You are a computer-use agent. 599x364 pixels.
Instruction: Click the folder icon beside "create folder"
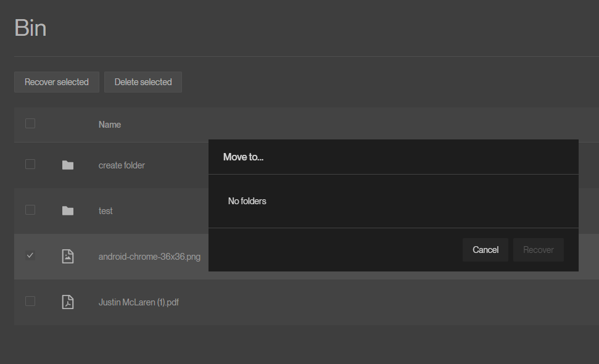[x=68, y=165]
